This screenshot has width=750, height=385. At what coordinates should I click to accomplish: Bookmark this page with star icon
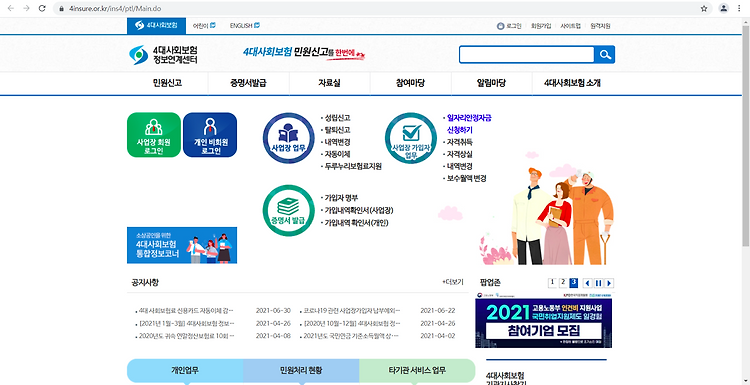click(704, 8)
